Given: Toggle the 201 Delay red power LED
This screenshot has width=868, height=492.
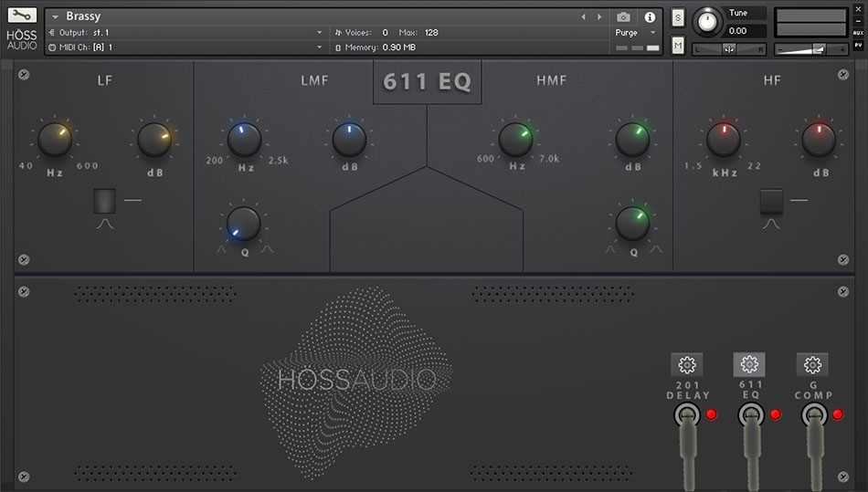Looking at the screenshot, I should (712, 414).
